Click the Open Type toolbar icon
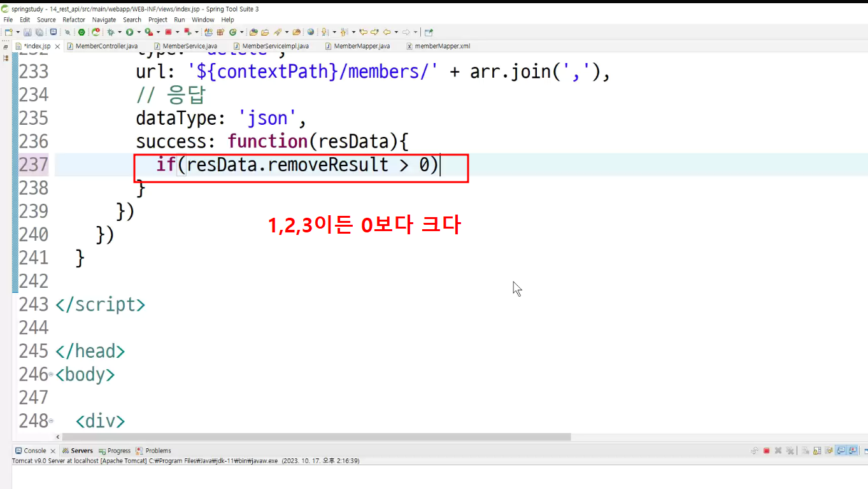 pyautogui.click(x=253, y=32)
